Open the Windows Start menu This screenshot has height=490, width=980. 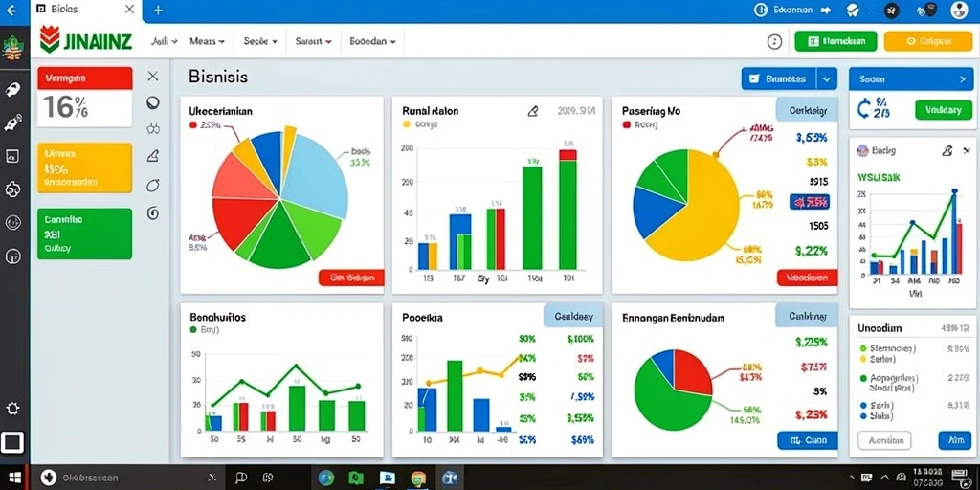[x=13, y=479]
